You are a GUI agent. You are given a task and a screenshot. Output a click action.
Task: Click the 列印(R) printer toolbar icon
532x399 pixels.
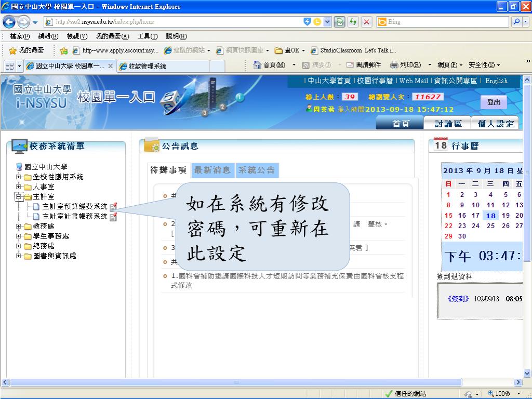(x=405, y=65)
